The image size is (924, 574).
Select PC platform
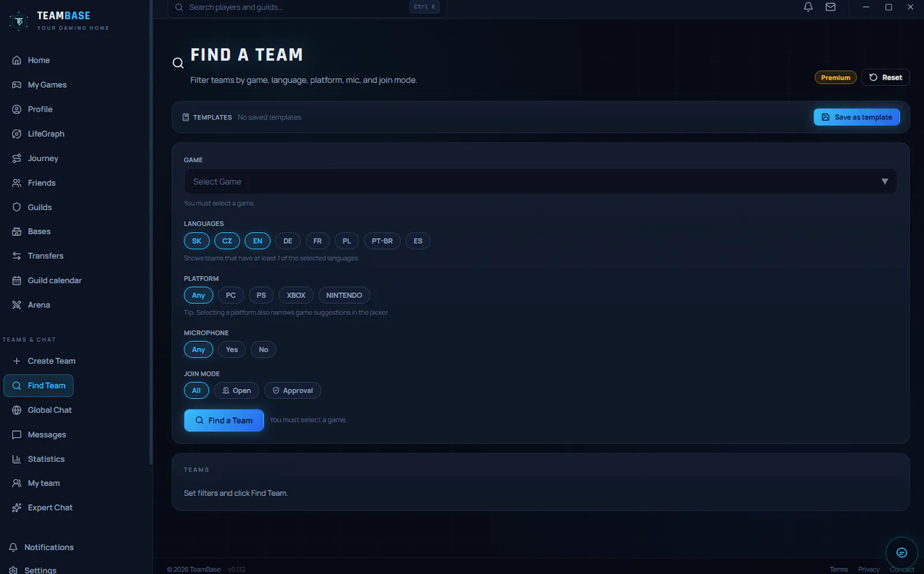point(231,295)
